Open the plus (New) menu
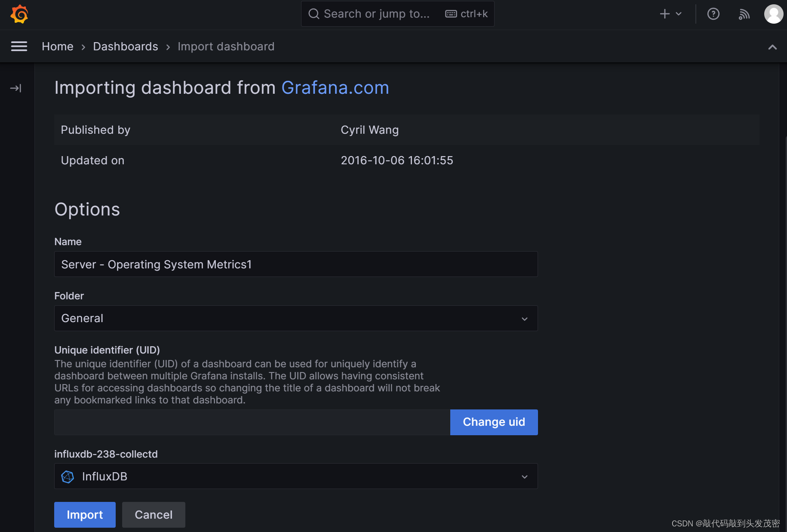Viewport: 787px width, 532px height. coord(665,14)
